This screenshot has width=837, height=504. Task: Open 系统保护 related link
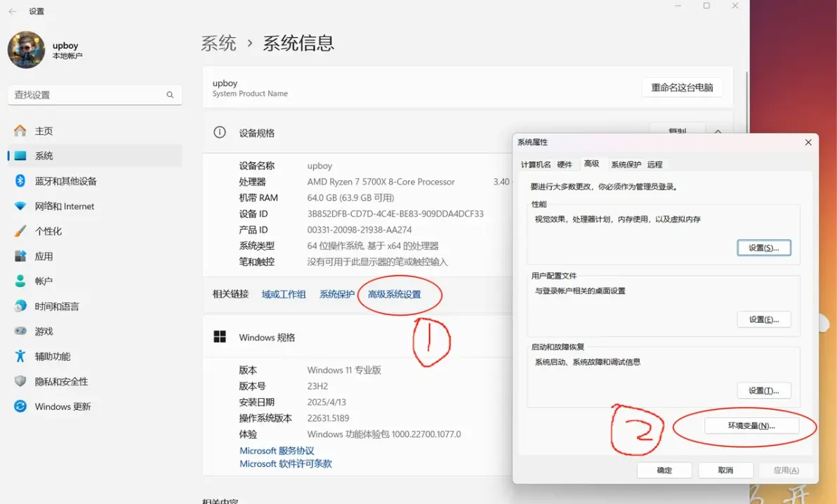[x=337, y=294]
